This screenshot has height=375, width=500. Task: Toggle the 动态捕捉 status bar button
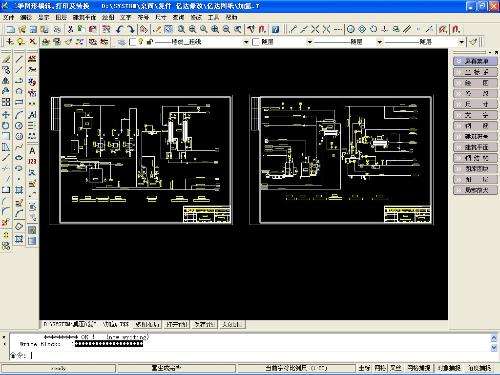[480, 368]
